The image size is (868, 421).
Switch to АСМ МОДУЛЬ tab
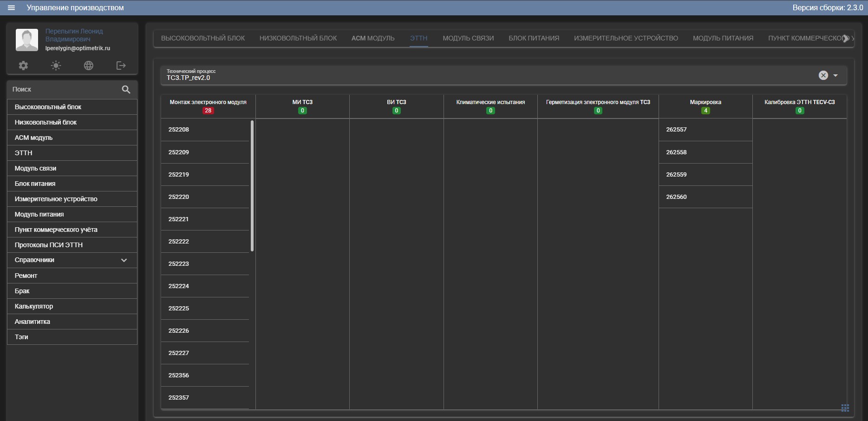tap(373, 38)
